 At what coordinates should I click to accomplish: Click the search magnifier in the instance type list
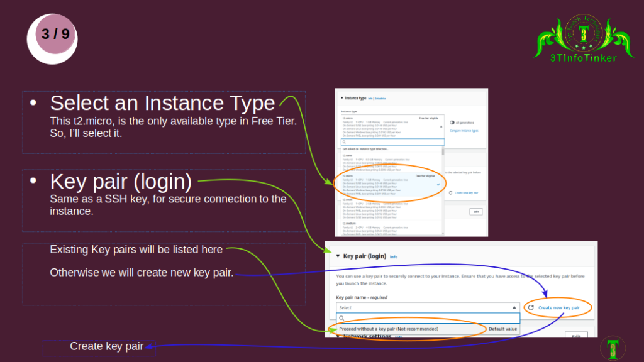pos(344,142)
